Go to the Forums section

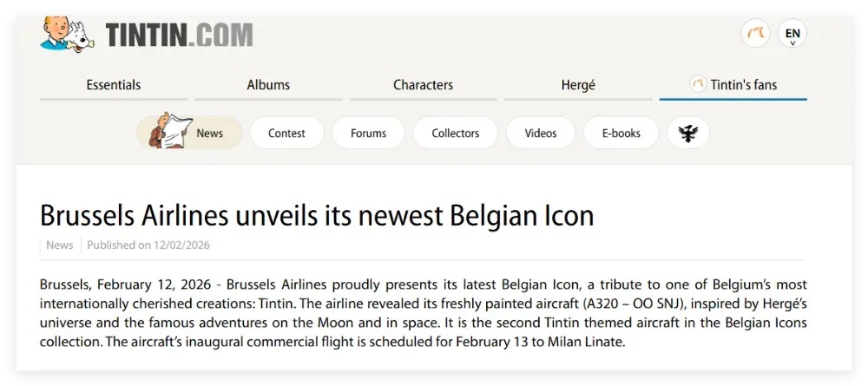coord(368,133)
